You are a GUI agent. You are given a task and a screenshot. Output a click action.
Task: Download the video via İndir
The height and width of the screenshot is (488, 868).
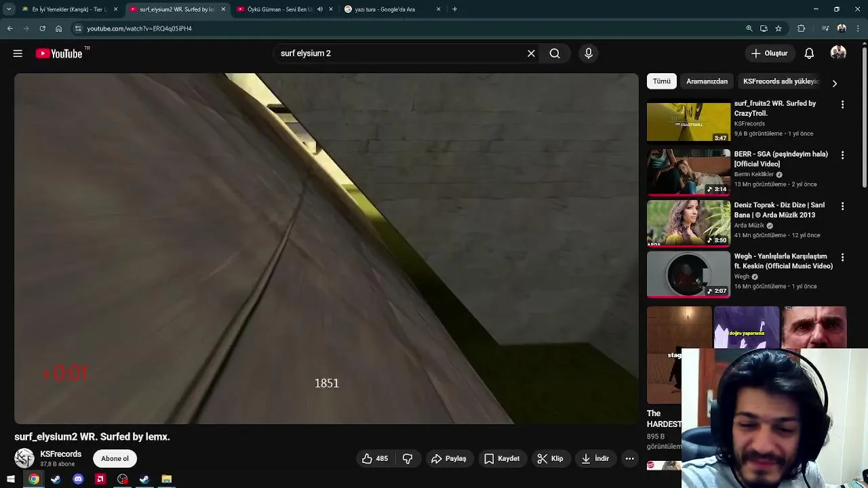pos(595,459)
